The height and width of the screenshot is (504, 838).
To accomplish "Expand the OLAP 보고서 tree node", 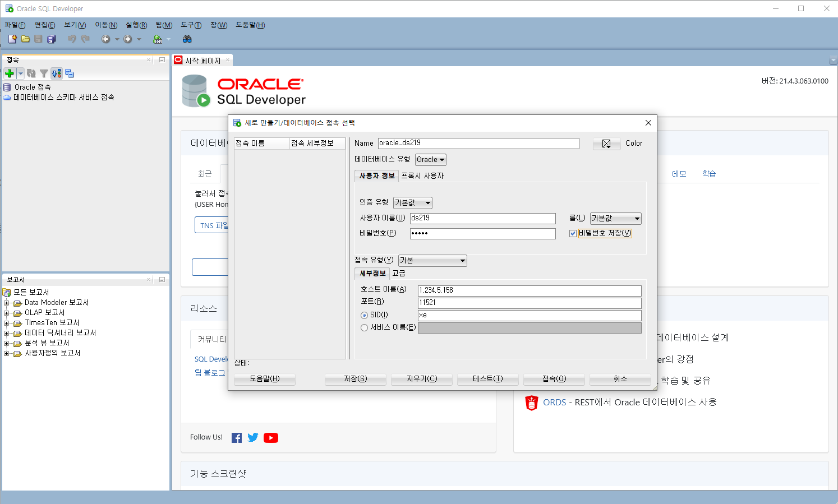I will coord(7,313).
